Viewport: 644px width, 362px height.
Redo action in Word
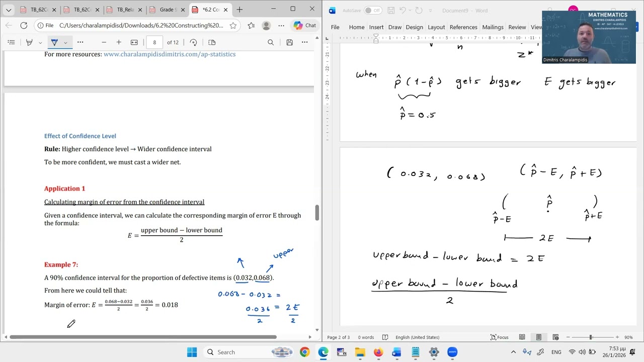click(x=419, y=11)
